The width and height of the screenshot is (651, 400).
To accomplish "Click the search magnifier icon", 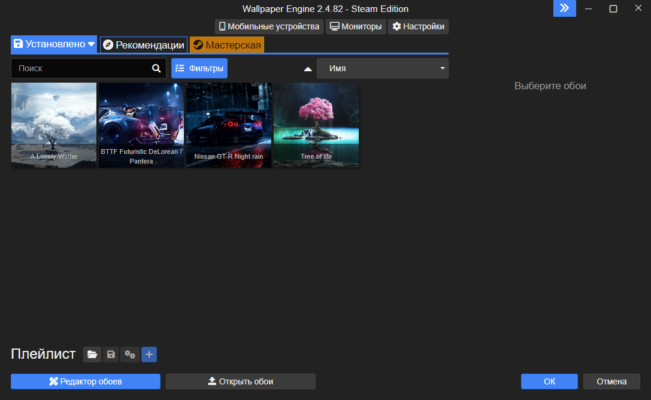I will [156, 68].
